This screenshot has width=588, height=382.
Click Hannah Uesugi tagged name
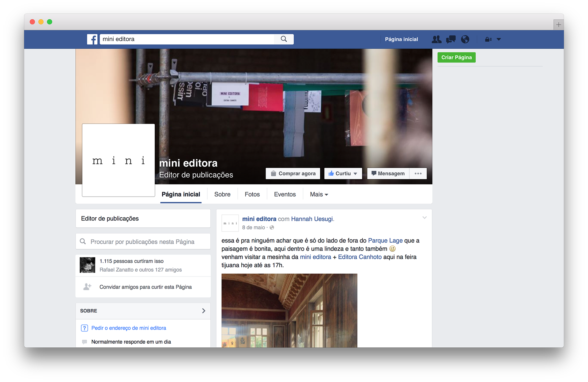pyautogui.click(x=312, y=219)
